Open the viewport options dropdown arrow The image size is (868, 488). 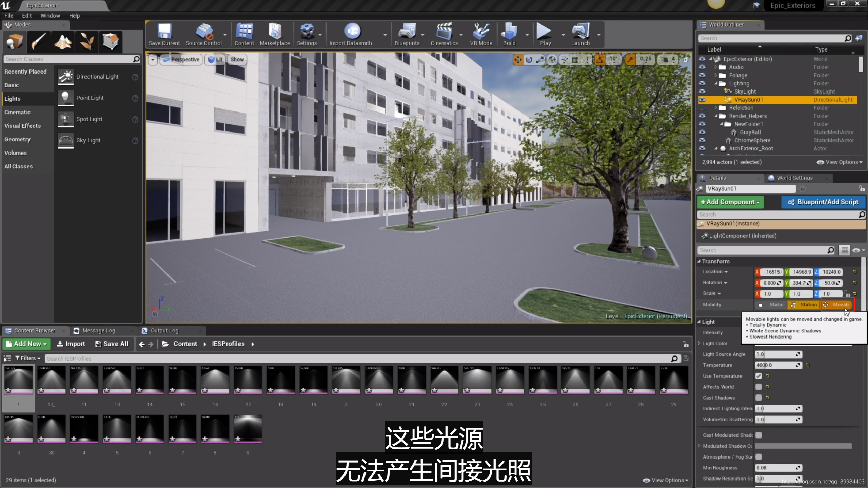click(x=153, y=60)
